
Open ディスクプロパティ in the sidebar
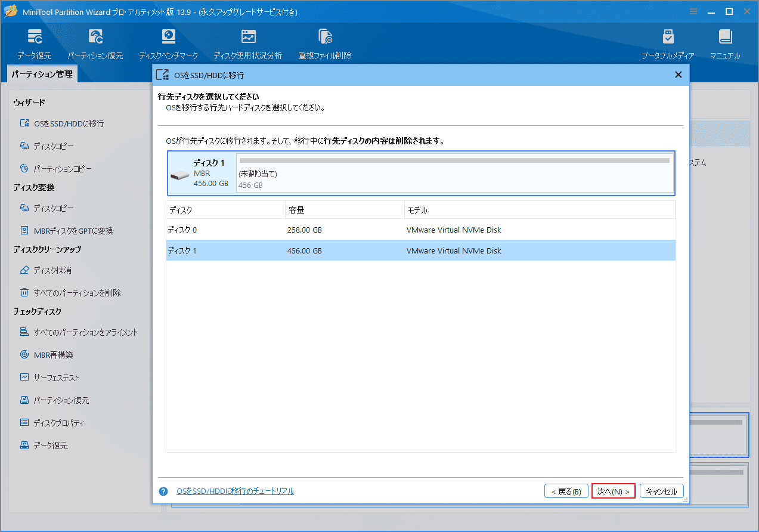(x=52, y=423)
